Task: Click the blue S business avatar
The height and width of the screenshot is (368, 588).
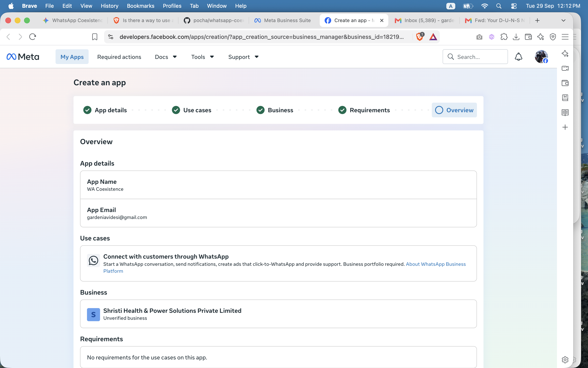Action: click(93, 314)
